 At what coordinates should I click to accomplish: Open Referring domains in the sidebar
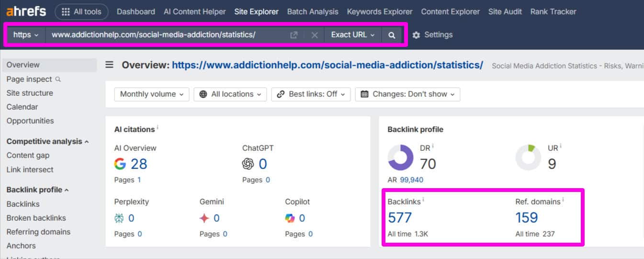click(38, 232)
